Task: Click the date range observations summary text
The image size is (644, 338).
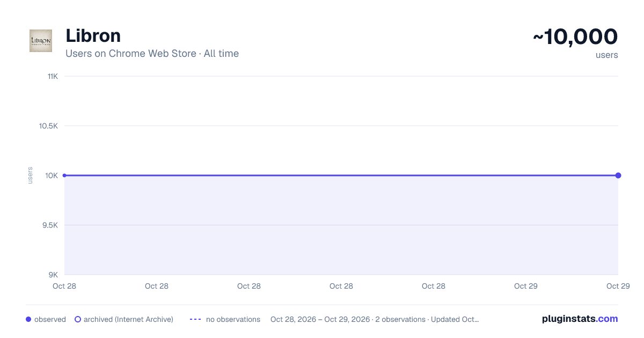Action: [x=375, y=319]
